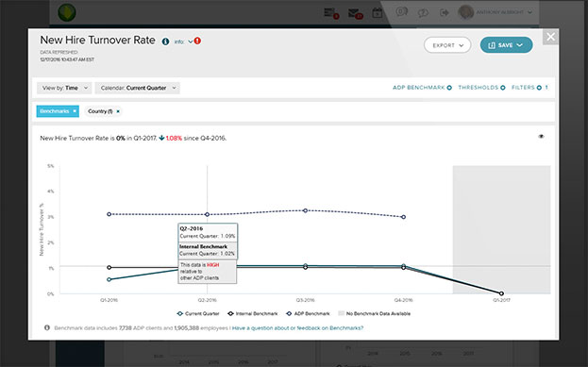This screenshot has height=367, width=588.
Task: Toggle Current Quarter series in legend
Action: 198,313
